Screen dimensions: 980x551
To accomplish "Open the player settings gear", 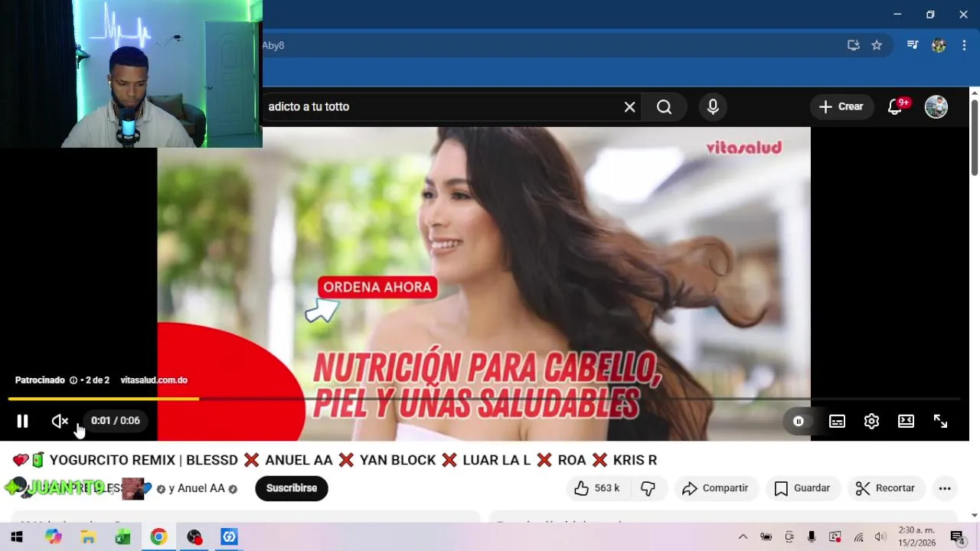I will tap(871, 422).
